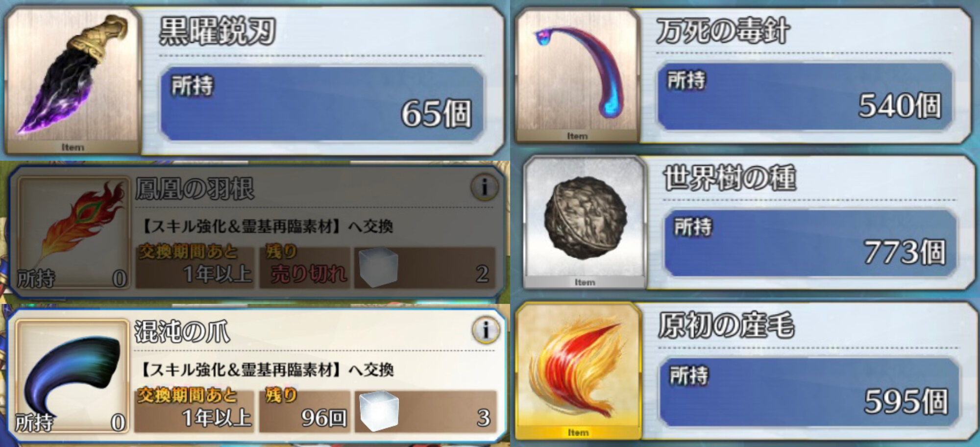Tap the ice cube currency in 鳳凰の羽根 row
The height and width of the screenshot is (447, 980).
378,267
